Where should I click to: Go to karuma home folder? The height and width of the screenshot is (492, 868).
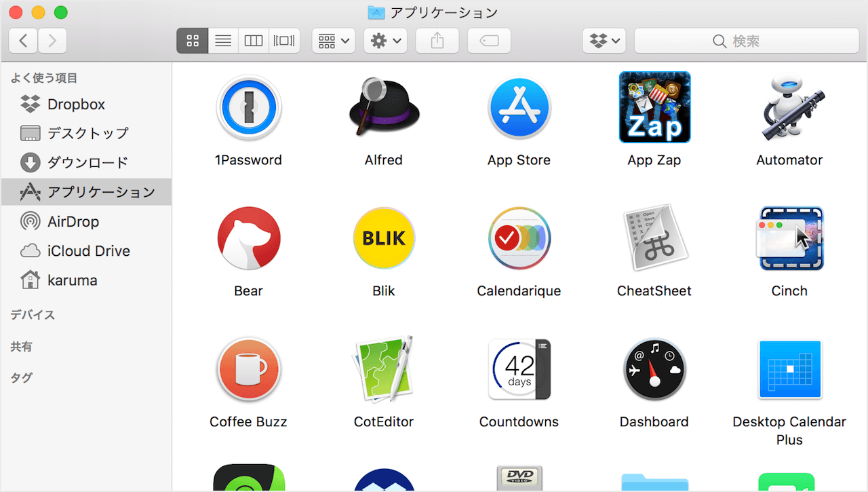pyautogui.click(x=86, y=280)
